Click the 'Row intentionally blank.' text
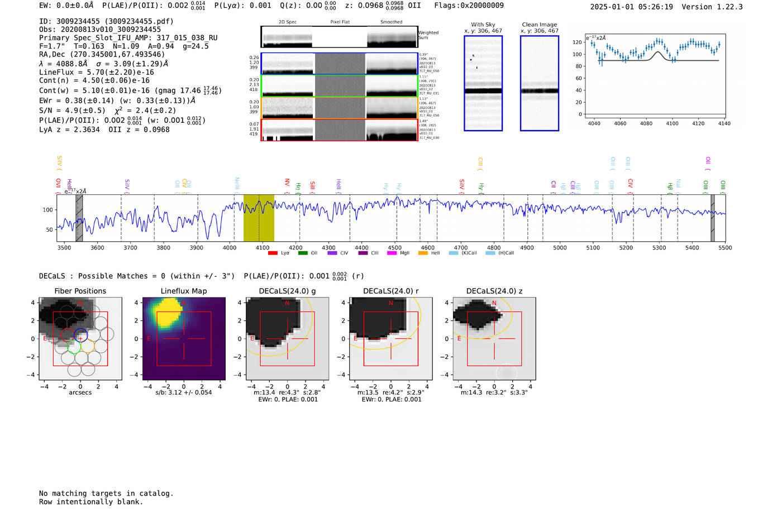 click(91, 502)
